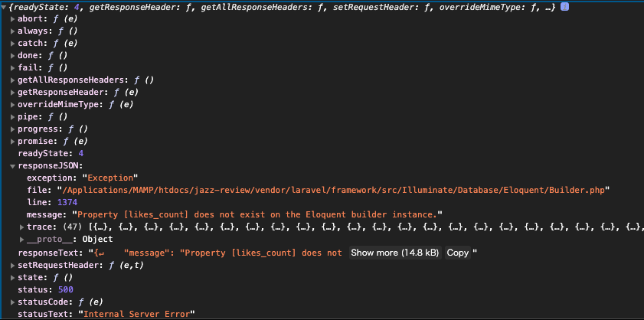
Task: Click Show more (14.8 kB) button
Action: [x=396, y=253]
